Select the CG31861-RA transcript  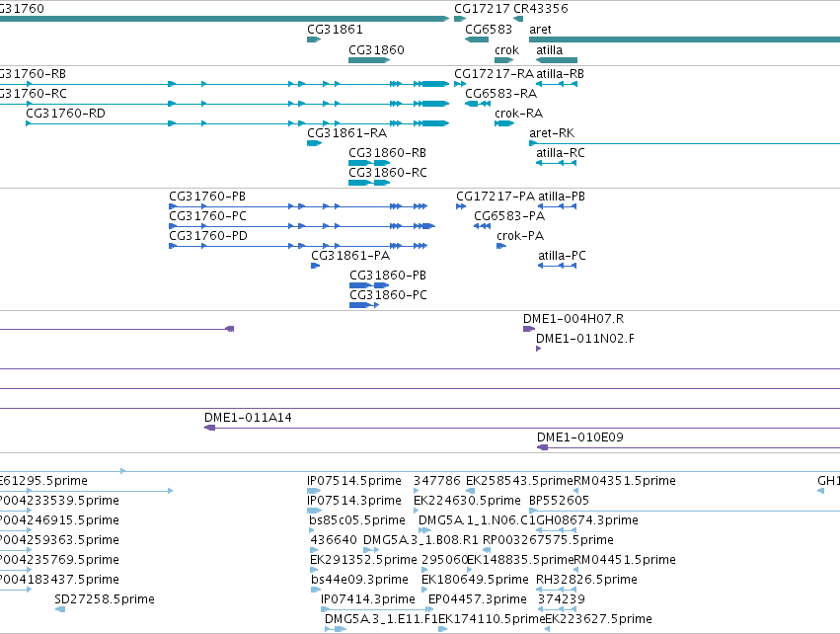[x=315, y=143]
